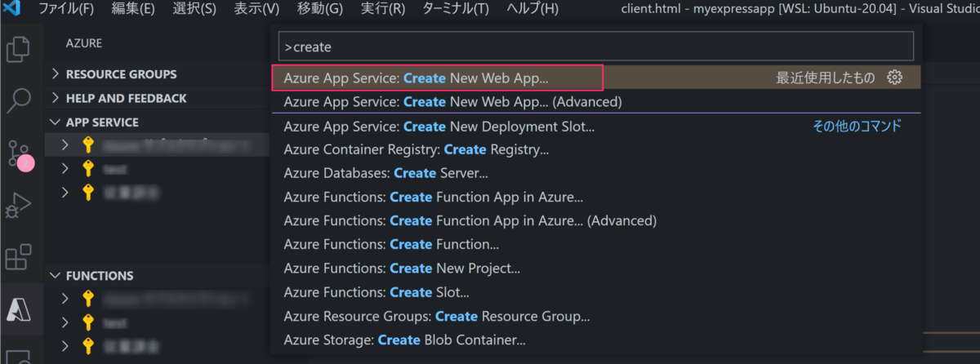This screenshot has width=980, height=364.
Task: Click key icon beside 'test' under Functions
Action: click(89, 322)
